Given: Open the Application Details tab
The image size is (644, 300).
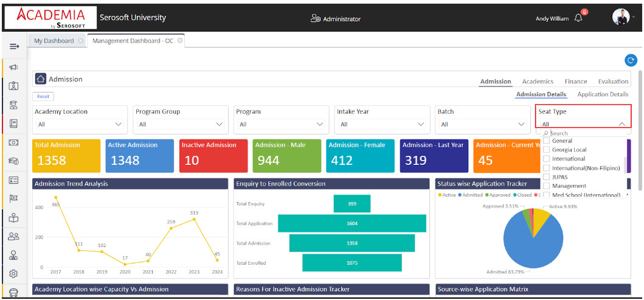Looking at the screenshot, I should click(x=602, y=94).
